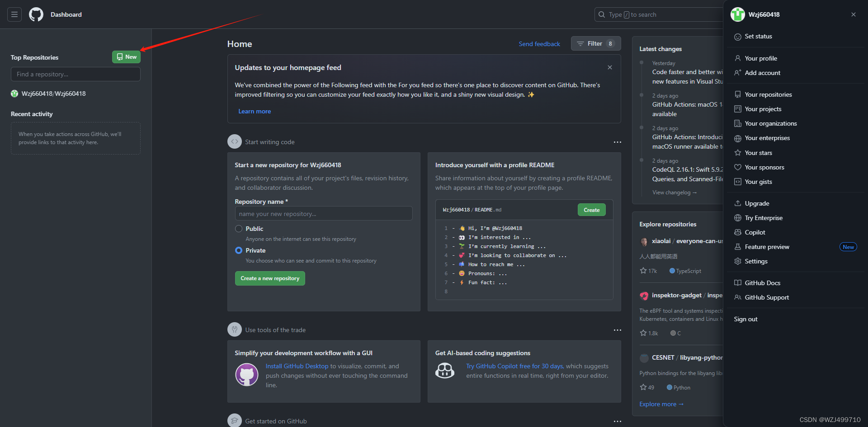Click the Your repositories icon
This screenshot has width=868, height=427.
point(738,94)
